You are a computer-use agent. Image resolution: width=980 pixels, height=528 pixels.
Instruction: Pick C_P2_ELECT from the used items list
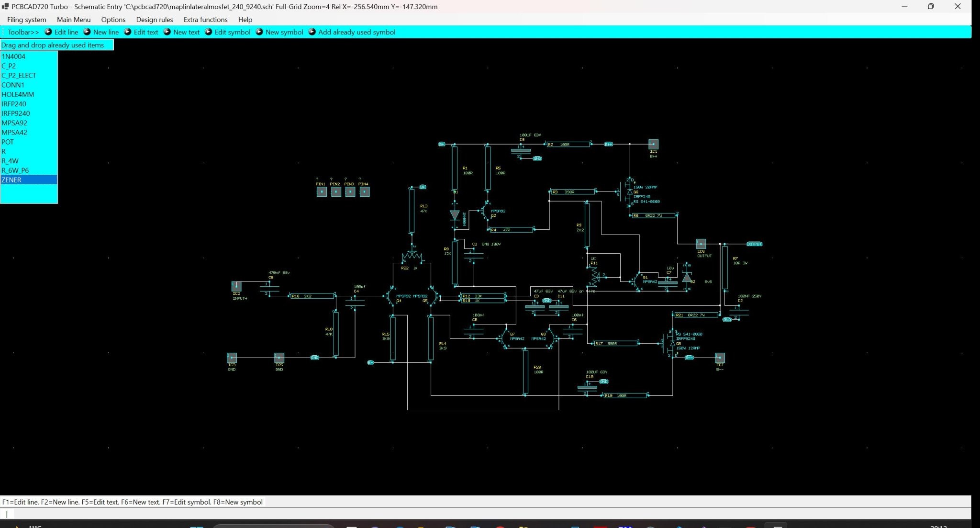(x=29, y=76)
